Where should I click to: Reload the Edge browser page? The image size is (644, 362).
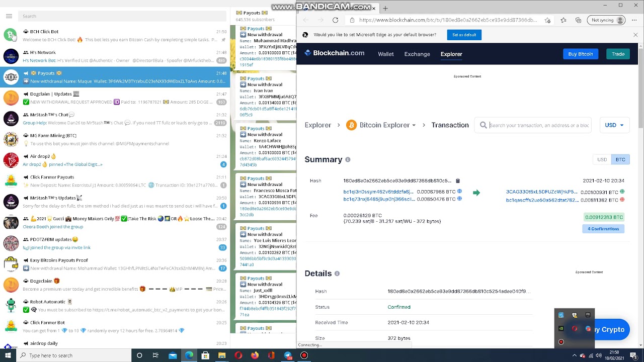[x=335, y=20]
